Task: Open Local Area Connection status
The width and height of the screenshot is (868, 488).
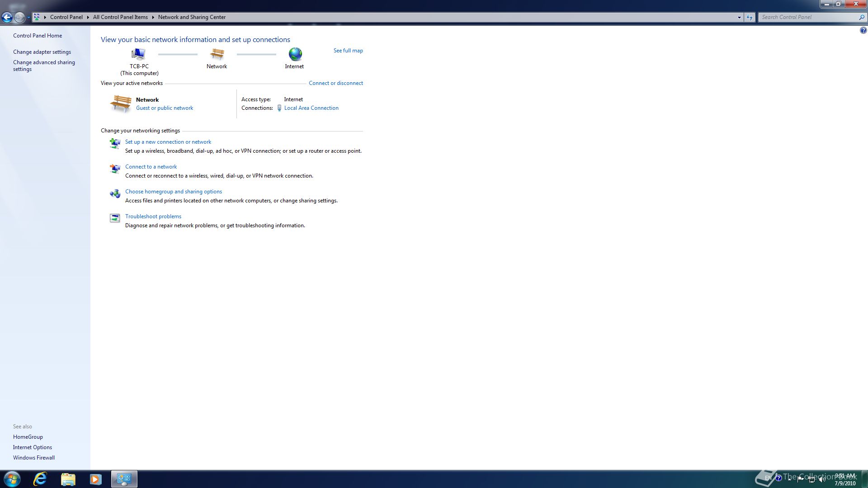Action: point(311,108)
